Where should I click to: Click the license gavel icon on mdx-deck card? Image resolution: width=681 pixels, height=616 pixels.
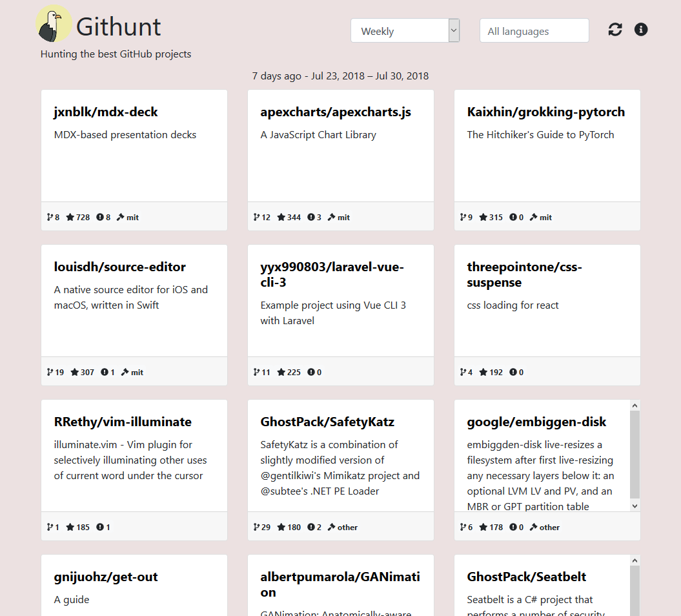tap(120, 217)
